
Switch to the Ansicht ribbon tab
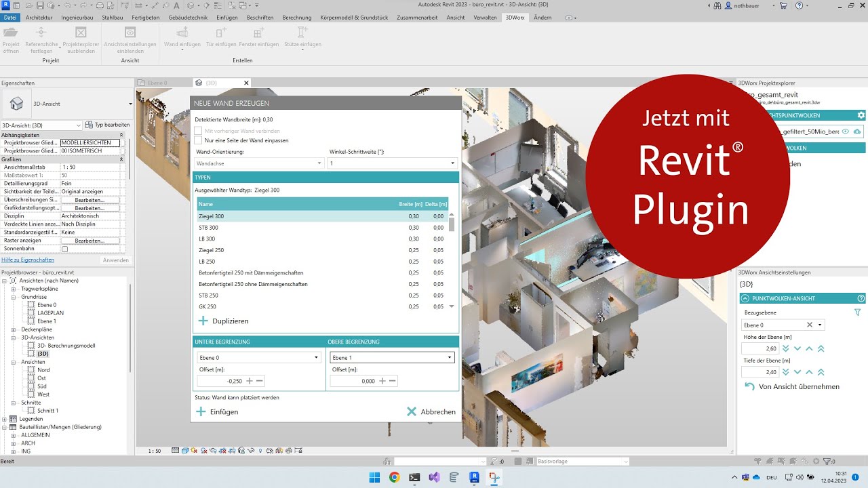[456, 17]
